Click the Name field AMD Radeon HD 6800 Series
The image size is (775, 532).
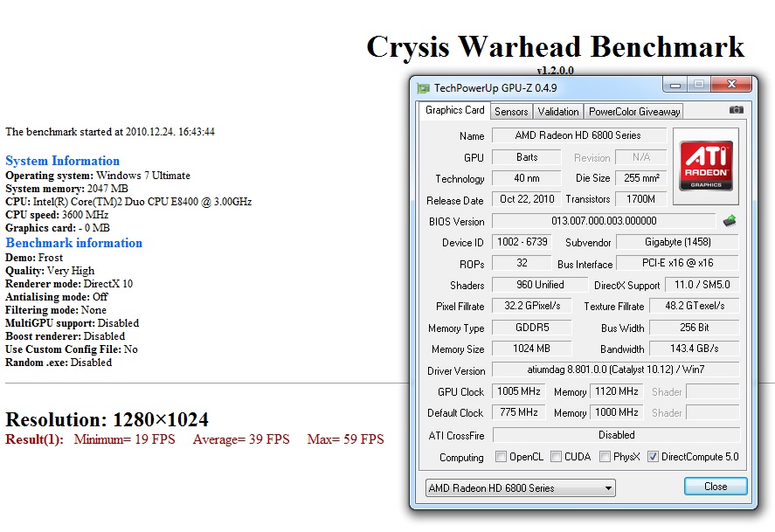(578, 135)
